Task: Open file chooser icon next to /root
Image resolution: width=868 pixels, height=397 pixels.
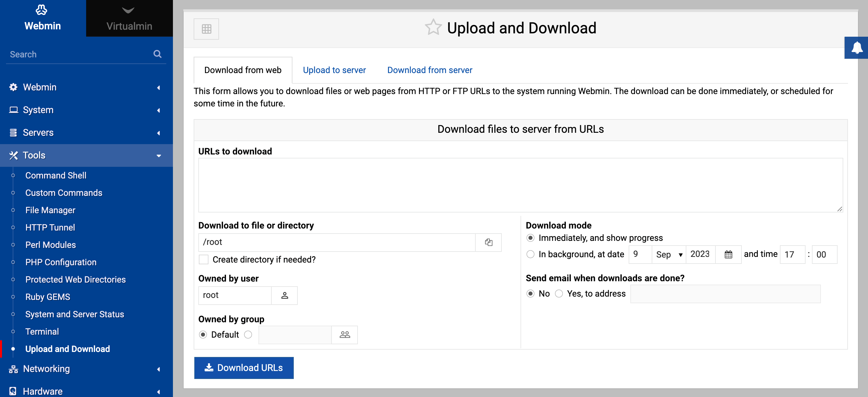Action: pos(488,242)
